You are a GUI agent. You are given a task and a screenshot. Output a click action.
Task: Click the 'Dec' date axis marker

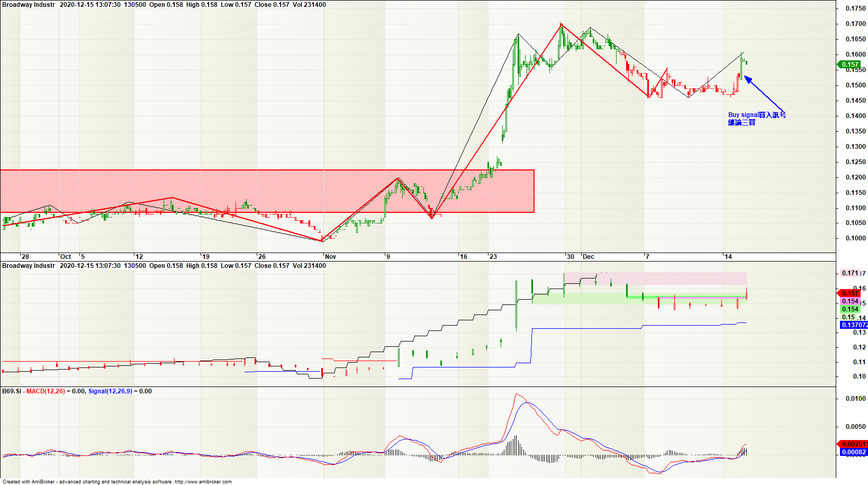click(589, 257)
